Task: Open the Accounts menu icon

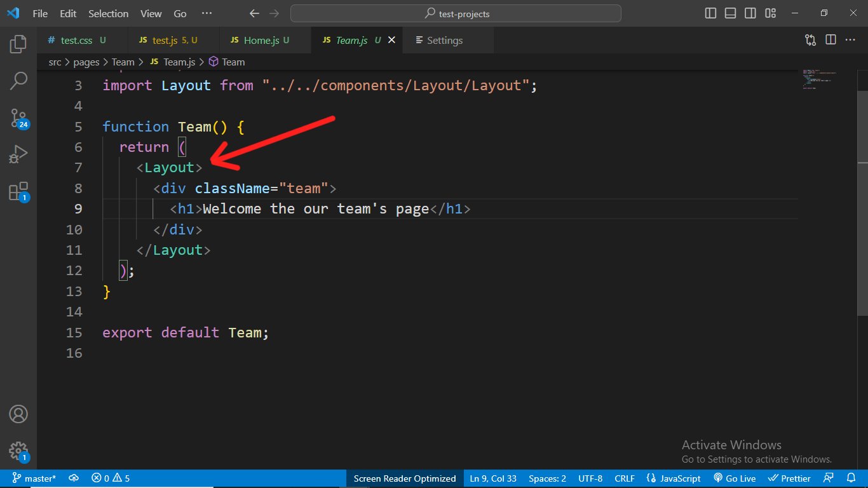Action: (18, 414)
